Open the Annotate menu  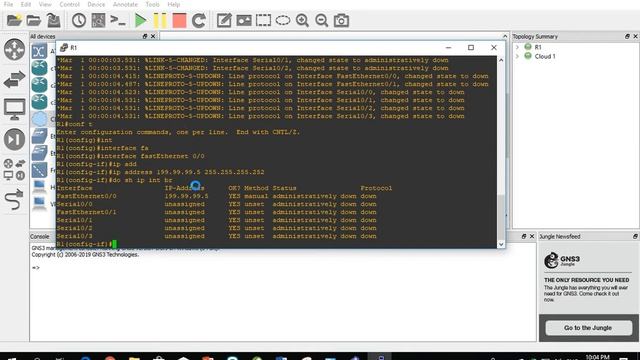(125, 4)
